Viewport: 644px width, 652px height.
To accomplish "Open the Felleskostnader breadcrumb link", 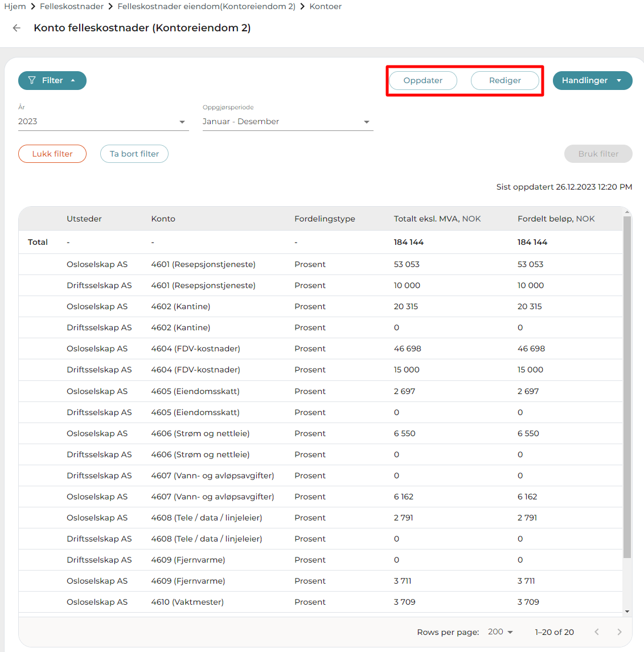I will point(72,6).
